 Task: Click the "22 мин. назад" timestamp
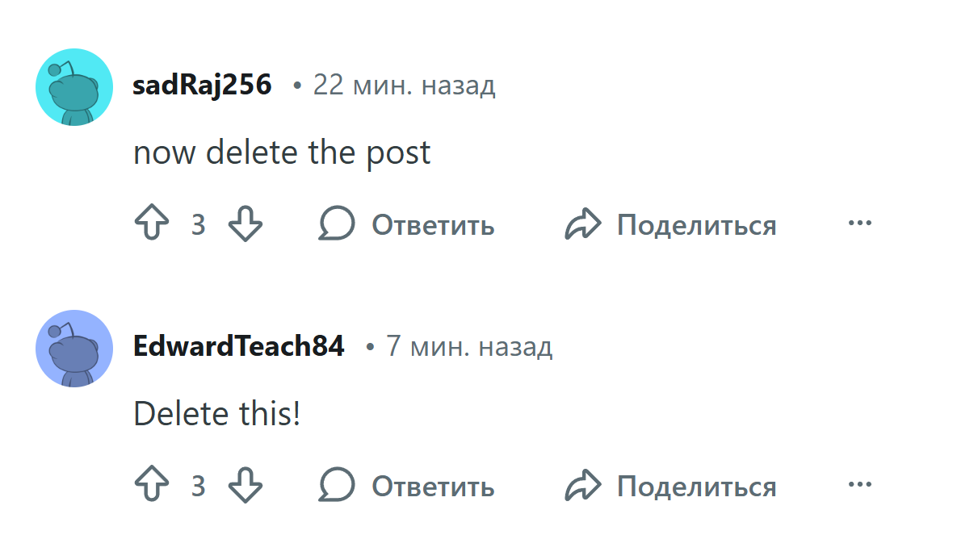pos(404,85)
